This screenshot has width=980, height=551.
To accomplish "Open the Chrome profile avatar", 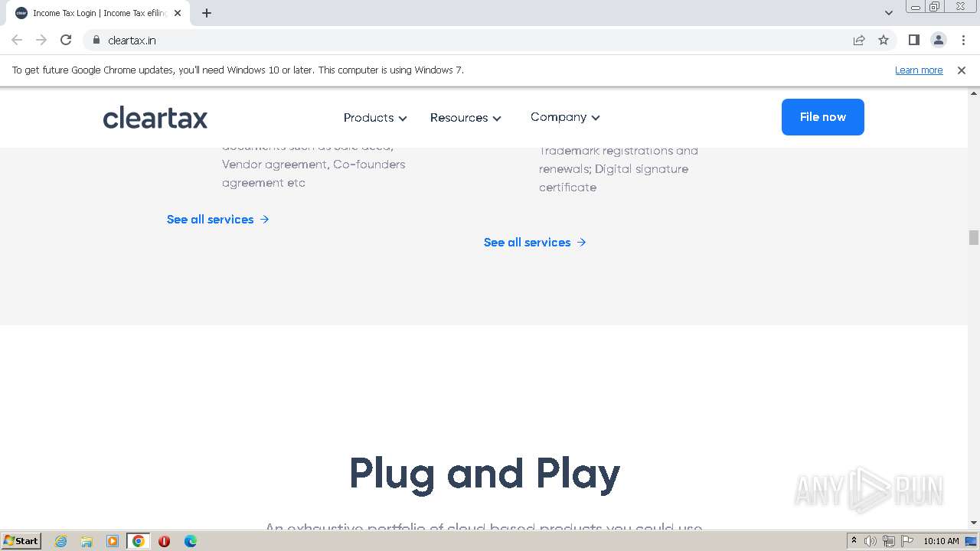I will [x=938, y=40].
